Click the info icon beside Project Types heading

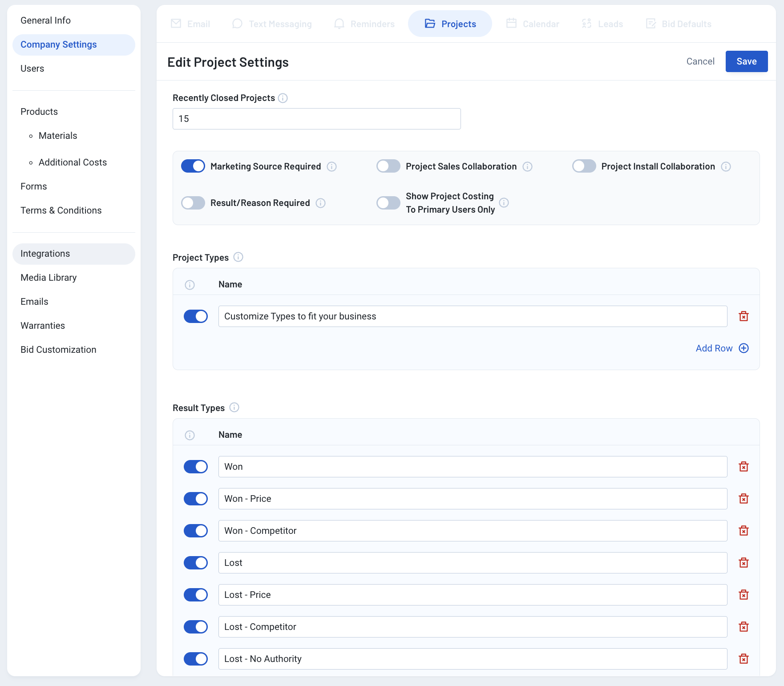click(238, 257)
